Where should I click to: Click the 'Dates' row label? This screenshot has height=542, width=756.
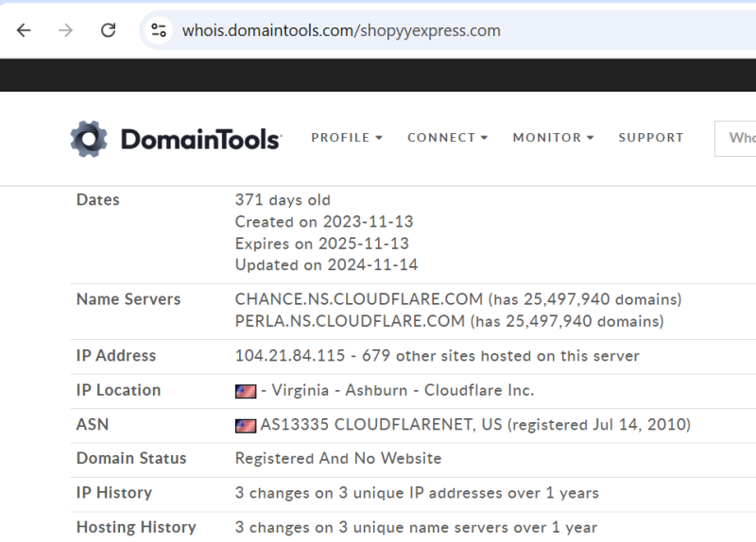(x=98, y=200)
